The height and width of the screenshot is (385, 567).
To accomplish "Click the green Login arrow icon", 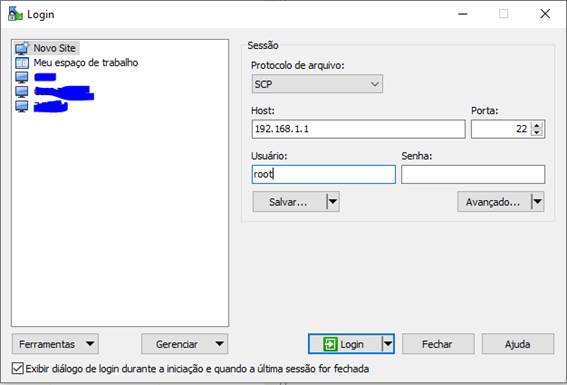I will pyautogui.click(x=330, y=344).
